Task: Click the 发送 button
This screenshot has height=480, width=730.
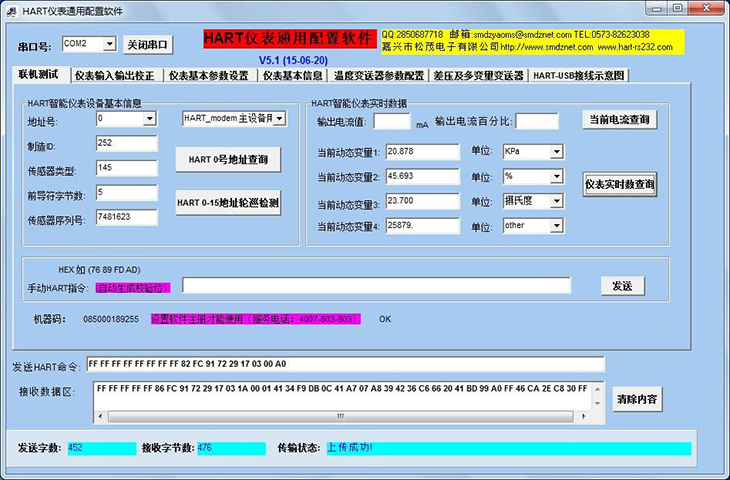Action: (x=622, y=286)
